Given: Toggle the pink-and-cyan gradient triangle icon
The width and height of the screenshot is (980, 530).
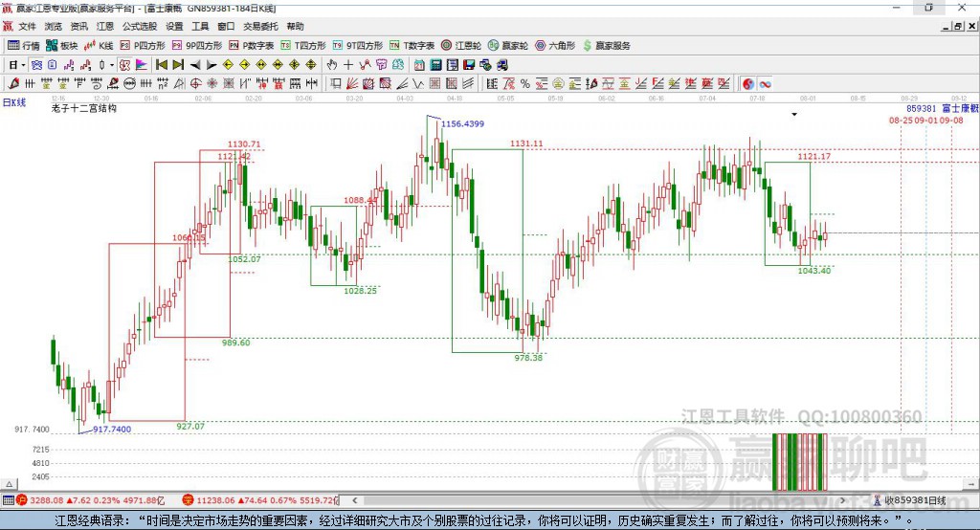Looking at the screenshot, I should [142, 65].
